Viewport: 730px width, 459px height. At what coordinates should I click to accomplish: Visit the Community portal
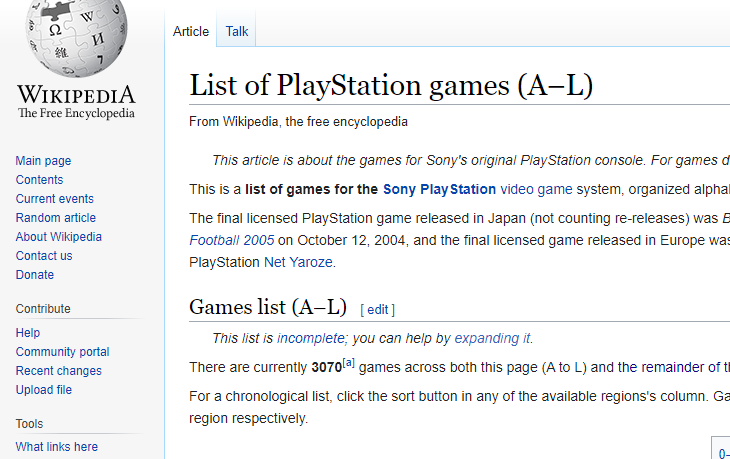[x=62, y=352]
